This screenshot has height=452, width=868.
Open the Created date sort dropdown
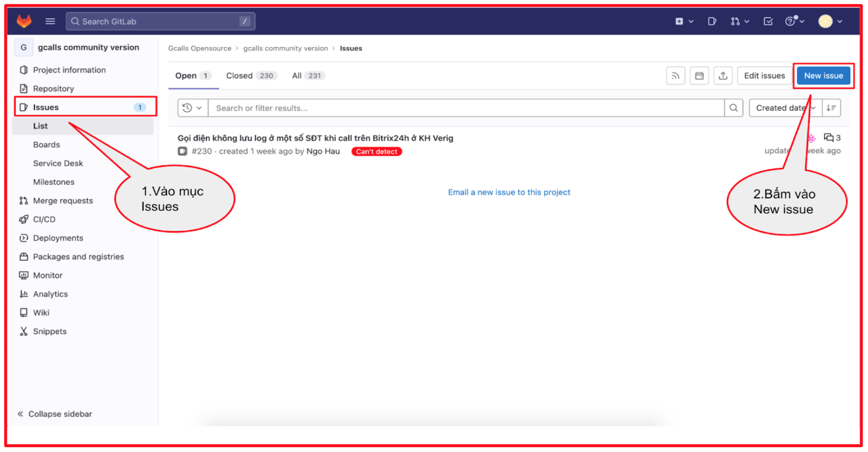point(784,108)
